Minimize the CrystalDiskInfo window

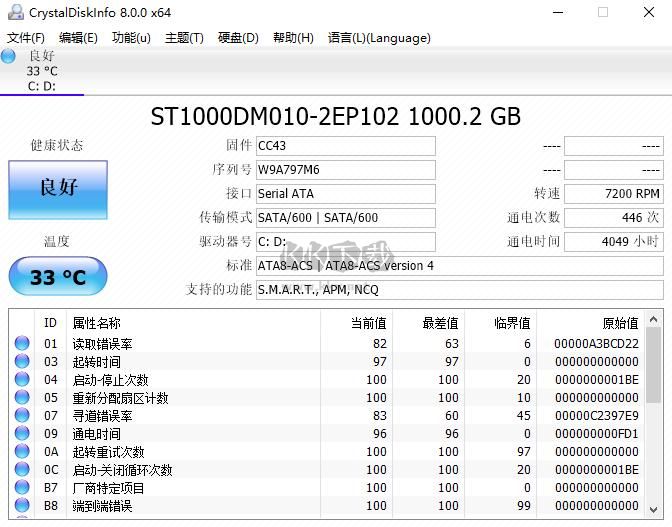[558, 12]
